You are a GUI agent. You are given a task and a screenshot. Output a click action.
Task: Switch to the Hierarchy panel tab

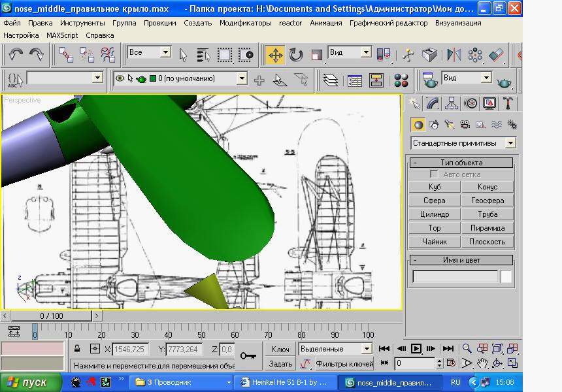[x=452, y=103]
